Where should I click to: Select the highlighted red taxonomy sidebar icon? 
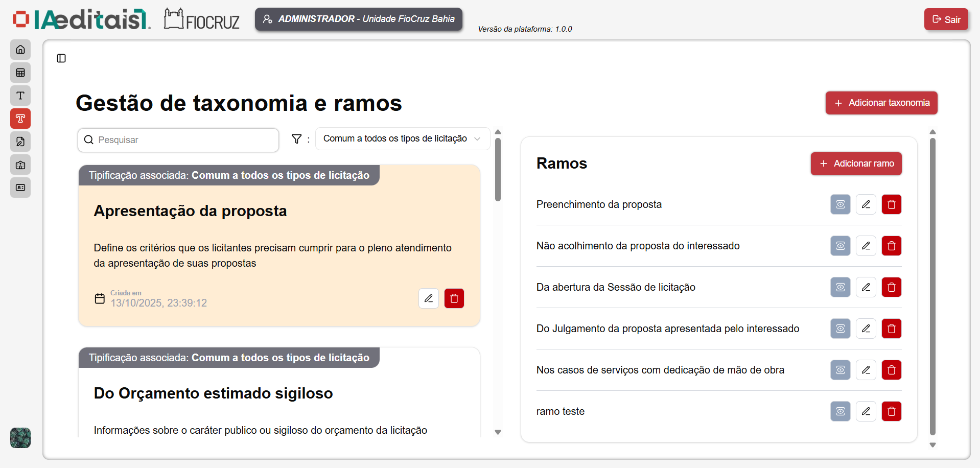tap(20, 119)
